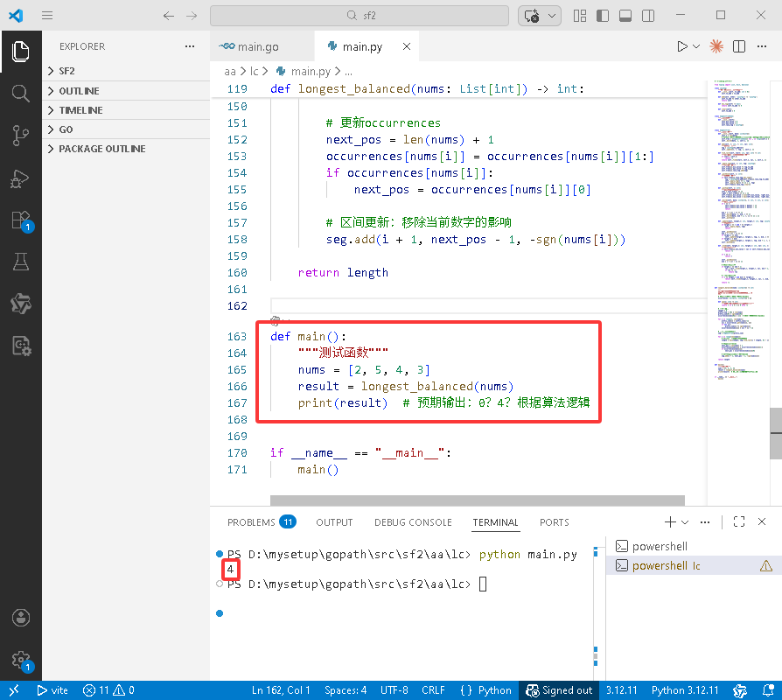Viewport: 782px width, 700px height.
Task: Click Python 3.12.11 interpreter selector
Action: [x=685, y=690]
